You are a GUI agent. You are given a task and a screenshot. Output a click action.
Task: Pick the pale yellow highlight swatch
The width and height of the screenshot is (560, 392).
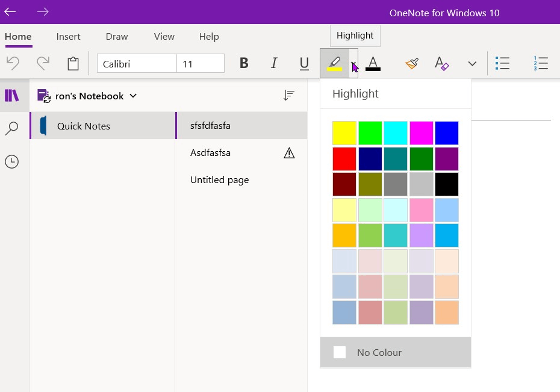(x=344, y=210)
